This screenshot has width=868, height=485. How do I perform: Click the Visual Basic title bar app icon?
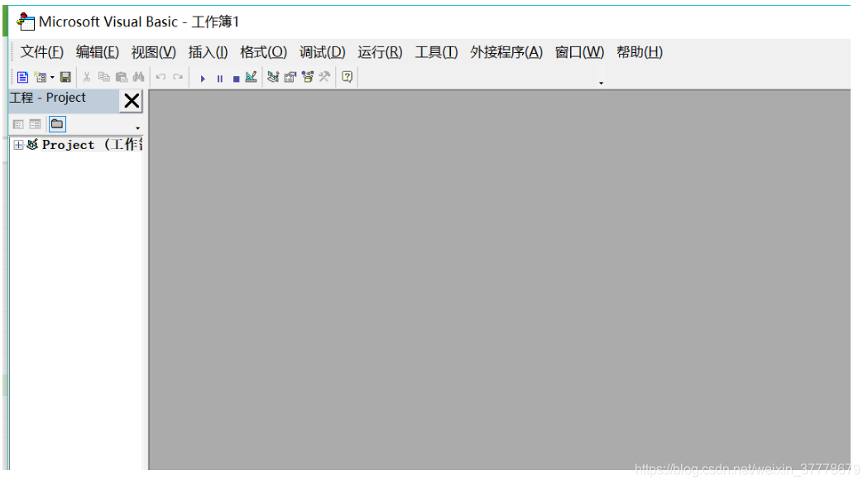(x=26, y=22)
